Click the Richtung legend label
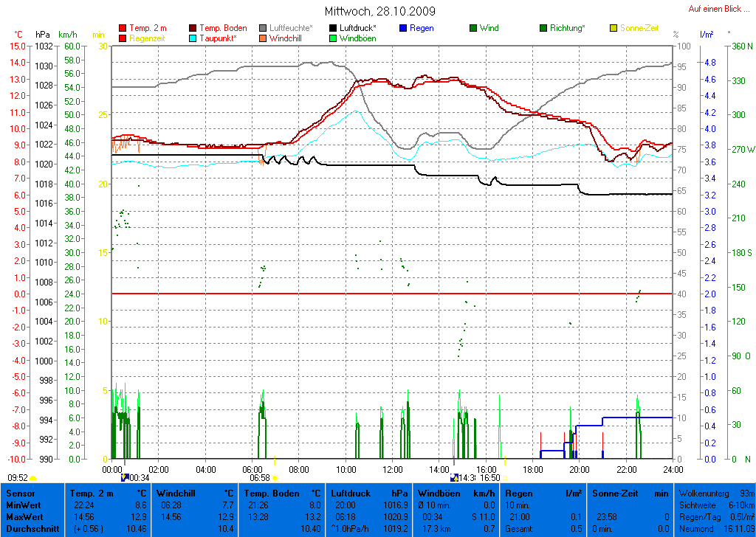 pyautogui.click(x=567, y=28)
